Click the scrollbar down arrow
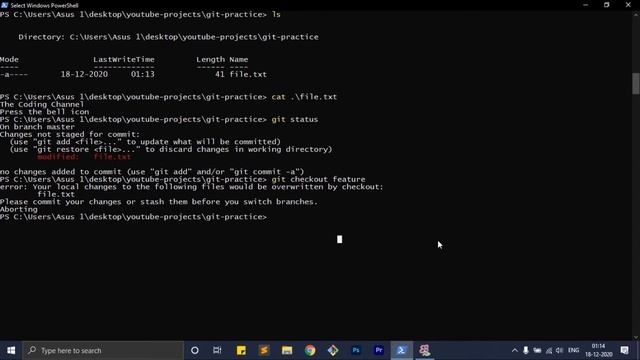Viewport: 640px width, 360px height. point(636,337)
